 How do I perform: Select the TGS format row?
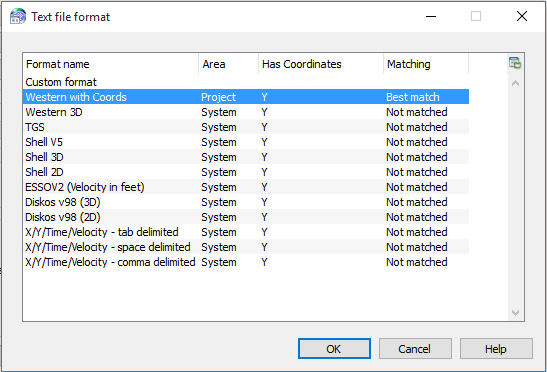[246, 127]
